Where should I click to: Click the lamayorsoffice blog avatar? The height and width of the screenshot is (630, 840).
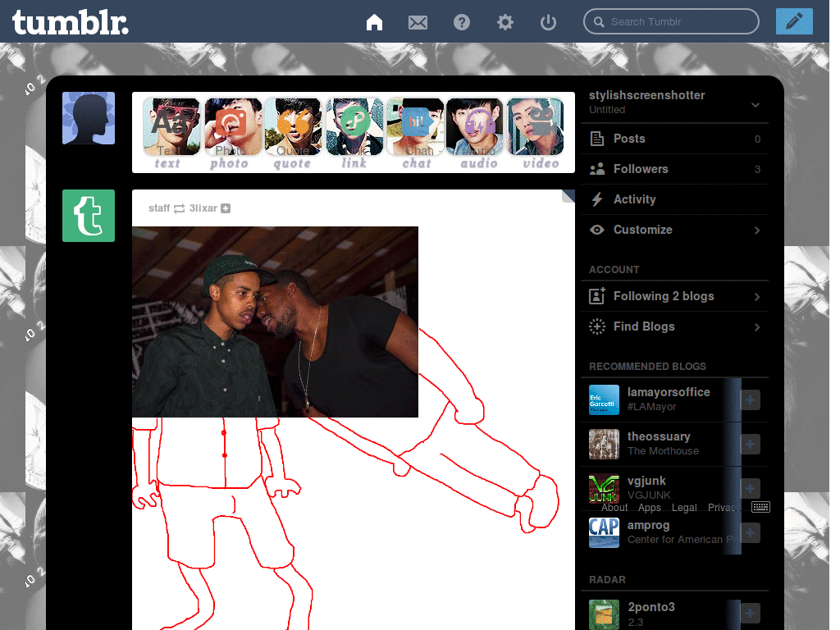[x=604, y=399]
